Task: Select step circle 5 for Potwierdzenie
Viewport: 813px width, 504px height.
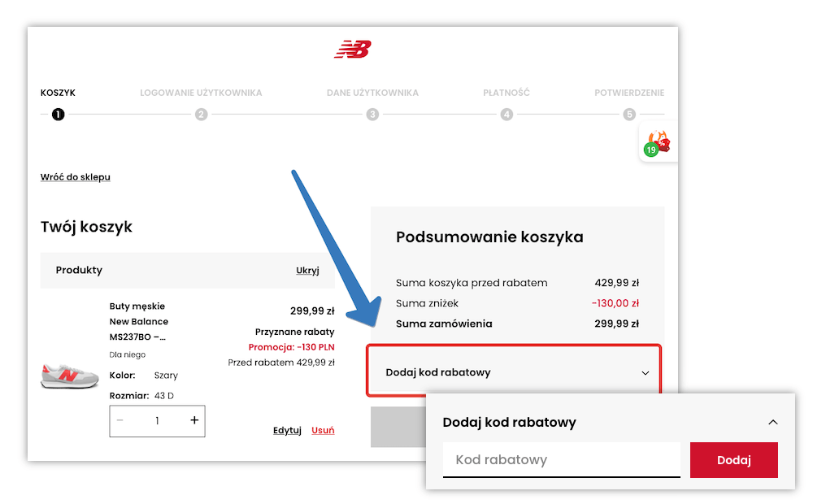Action: [x=628, y=115]
